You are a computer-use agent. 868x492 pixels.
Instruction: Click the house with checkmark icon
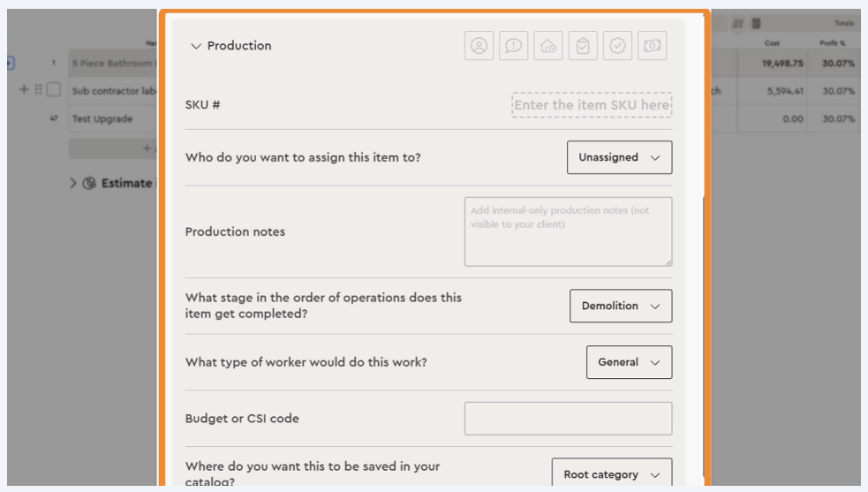click(547, 46)
